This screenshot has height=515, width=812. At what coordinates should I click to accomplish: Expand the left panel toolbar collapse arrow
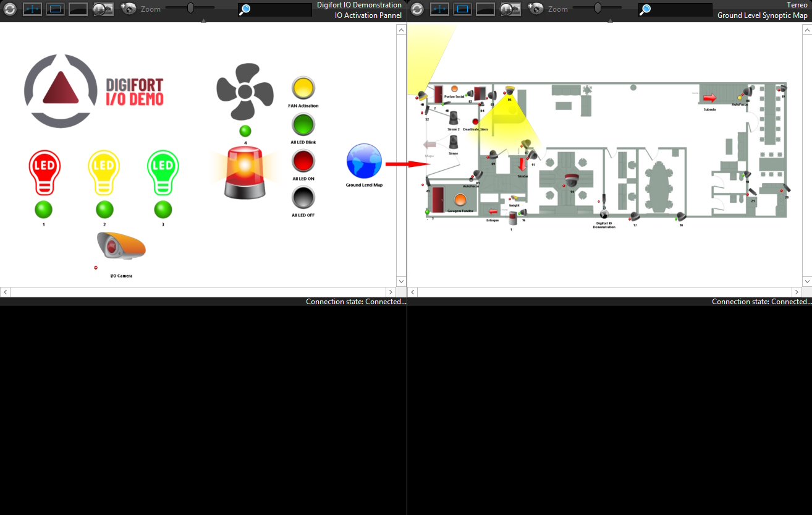[203, 20]
